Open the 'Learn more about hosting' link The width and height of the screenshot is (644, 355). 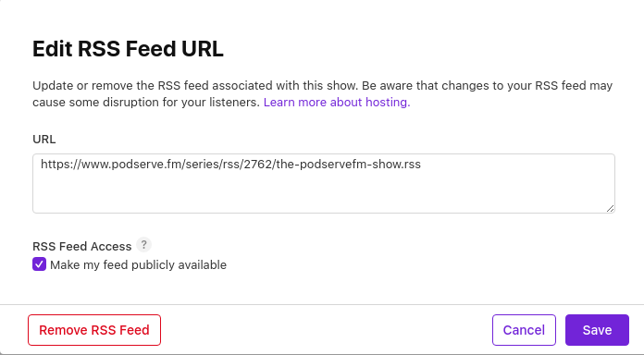tap(337, 103)
